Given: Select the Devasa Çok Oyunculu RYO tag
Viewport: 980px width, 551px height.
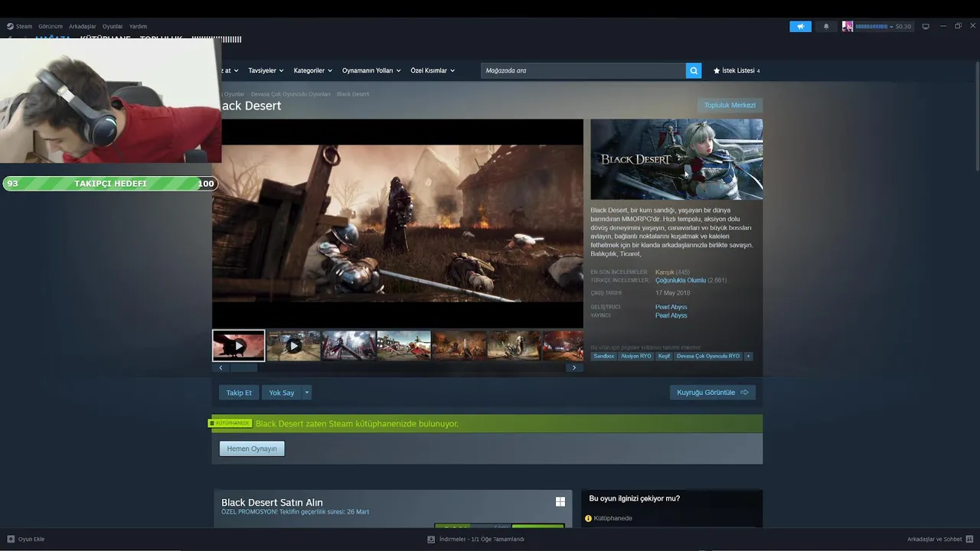Looking at the screenshot, I should [708, 356].
